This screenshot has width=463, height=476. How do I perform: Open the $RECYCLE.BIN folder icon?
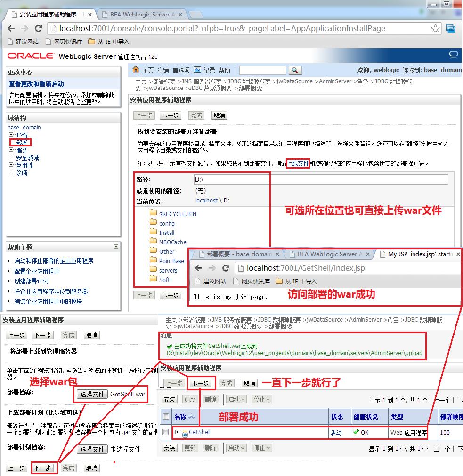point(154,212)
